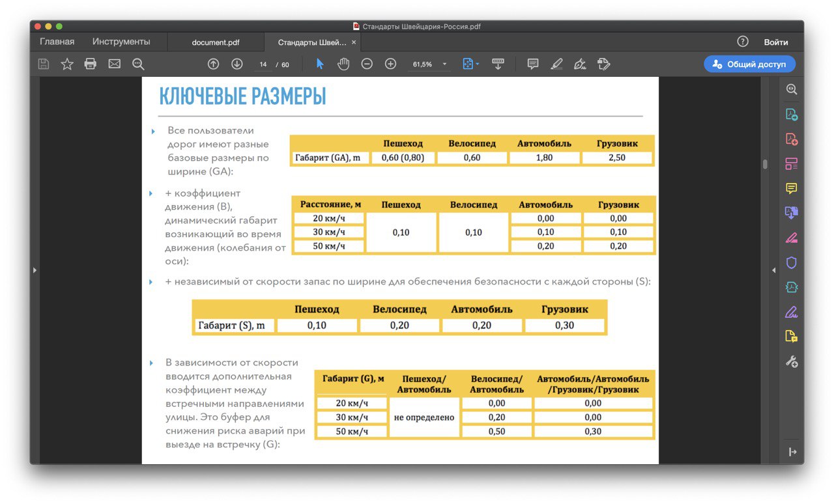
Task: Open Combine Files tool in sidebar
Action: 792,213
